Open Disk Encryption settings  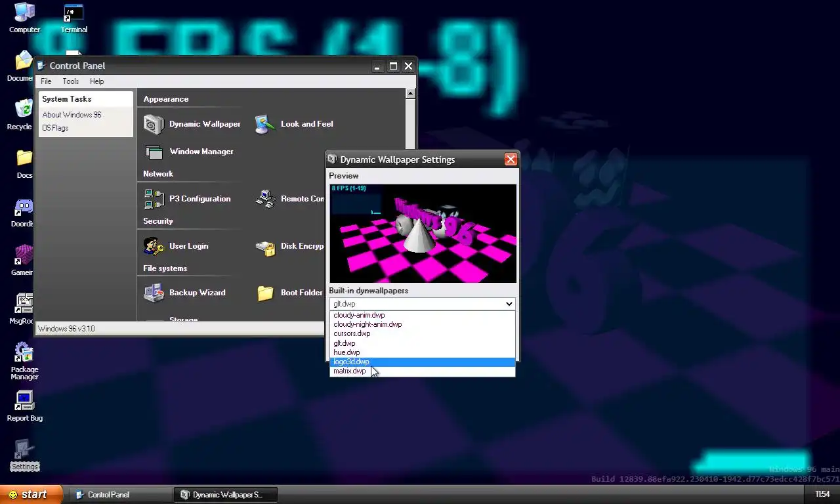coord(289,246)
